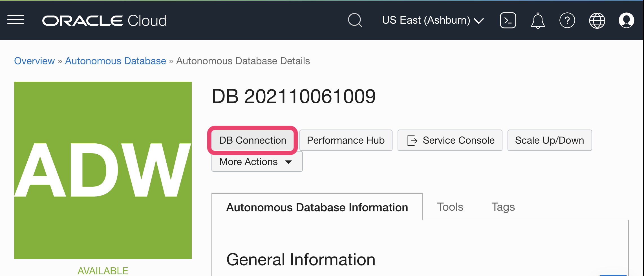The image size is (644, 276).
Task: Open the navigation hamburger menu
Action: click(16, 19)
